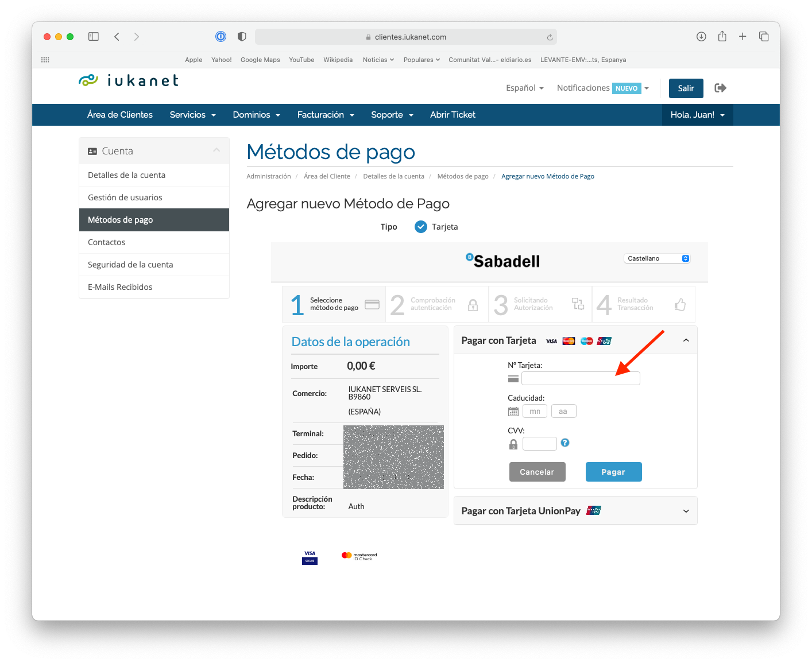
Task: Go forward with the browser forward arrow
Action: click(x=136, y=37)
